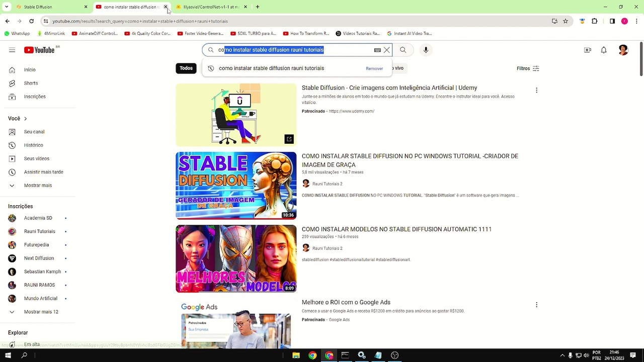The width and height of the screenshot is (644, 362).
Task: Open the YouTube guide hamburger menu
Action: click(x=12, y=50)
